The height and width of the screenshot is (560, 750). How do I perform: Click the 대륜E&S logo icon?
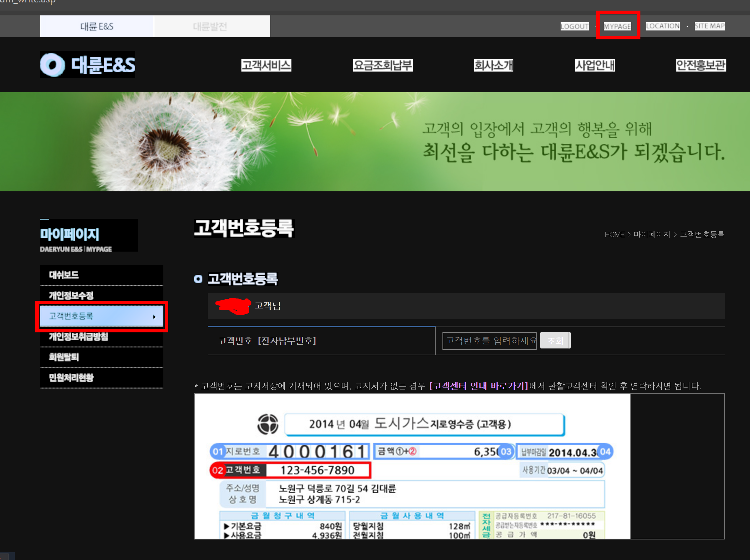(x=52, y=65)
